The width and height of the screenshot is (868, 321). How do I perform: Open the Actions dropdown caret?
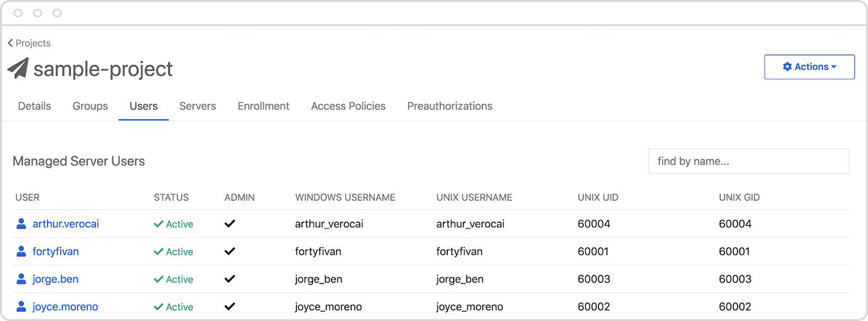tap(834, 67)
